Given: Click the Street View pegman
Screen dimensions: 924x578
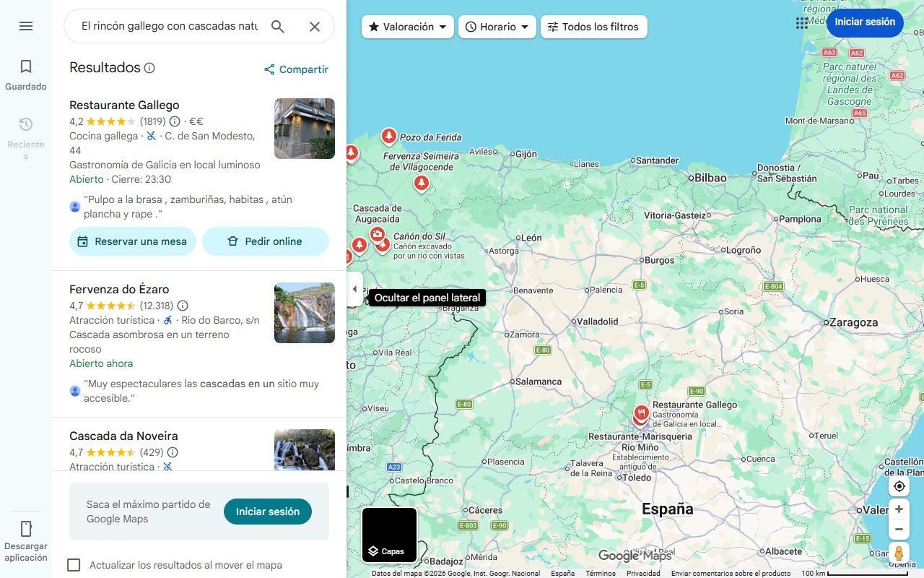Looking at the screenshot, I should 899,553.
